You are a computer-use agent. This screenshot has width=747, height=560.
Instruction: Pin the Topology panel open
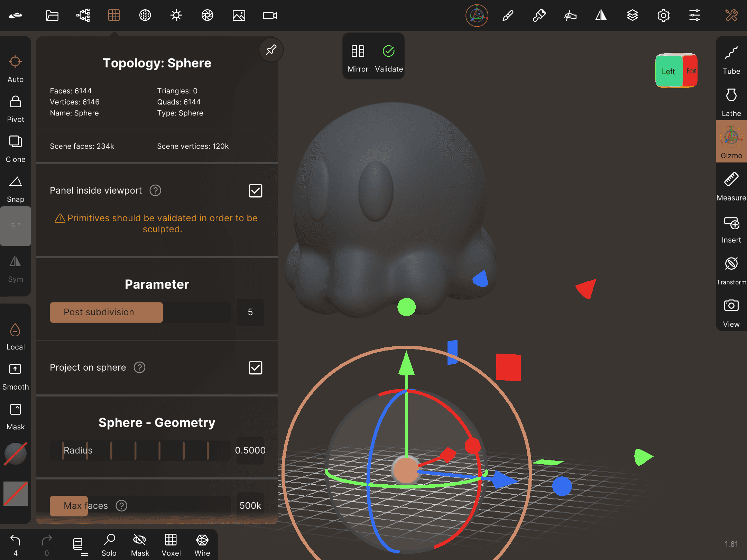click(x=271, y=50)
